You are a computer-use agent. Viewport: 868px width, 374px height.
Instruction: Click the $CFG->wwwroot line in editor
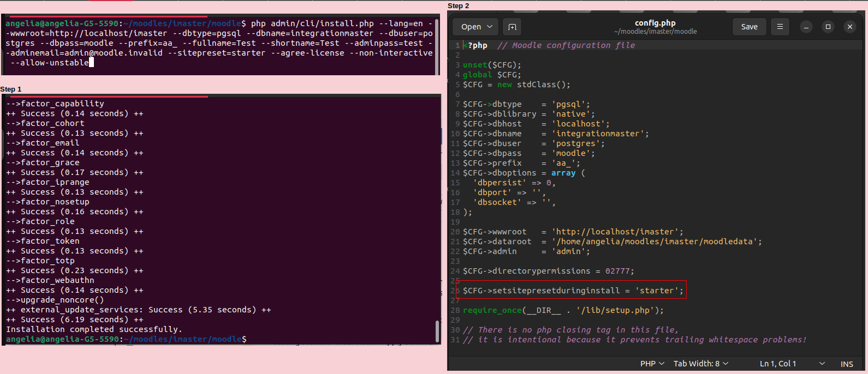click(x=573, y=232)
